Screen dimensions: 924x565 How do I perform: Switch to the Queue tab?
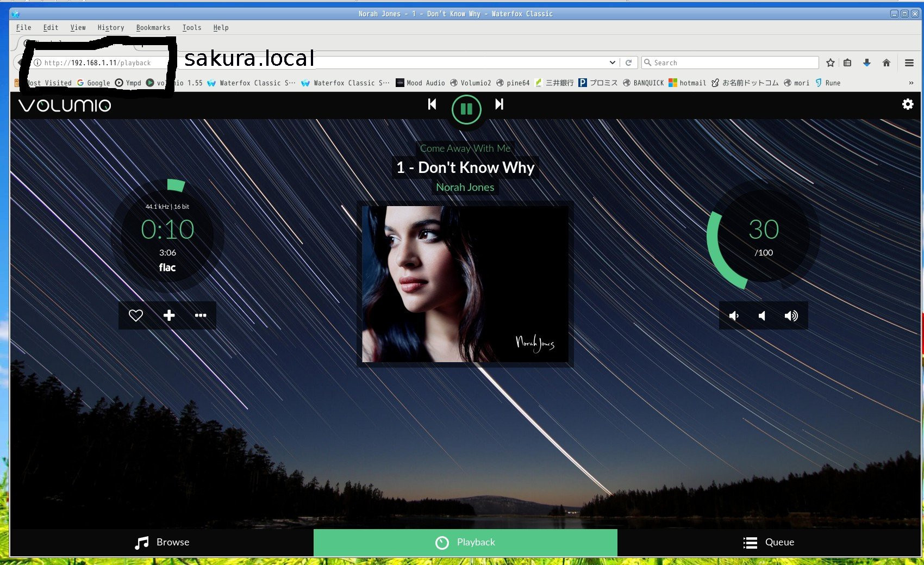(769, 542)
